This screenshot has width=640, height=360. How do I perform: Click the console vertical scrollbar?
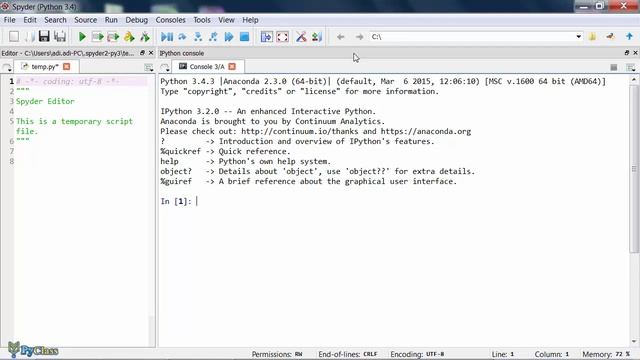click(x=634, y=169)
